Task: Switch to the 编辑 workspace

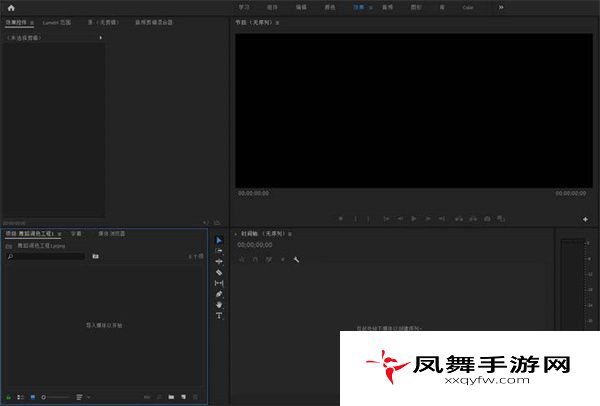Action: (301, 7)
